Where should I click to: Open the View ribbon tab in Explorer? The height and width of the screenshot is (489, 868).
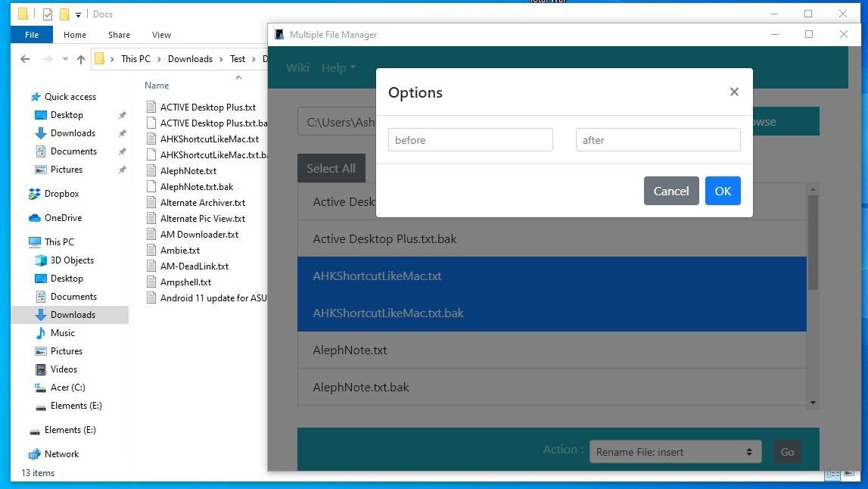161,35
